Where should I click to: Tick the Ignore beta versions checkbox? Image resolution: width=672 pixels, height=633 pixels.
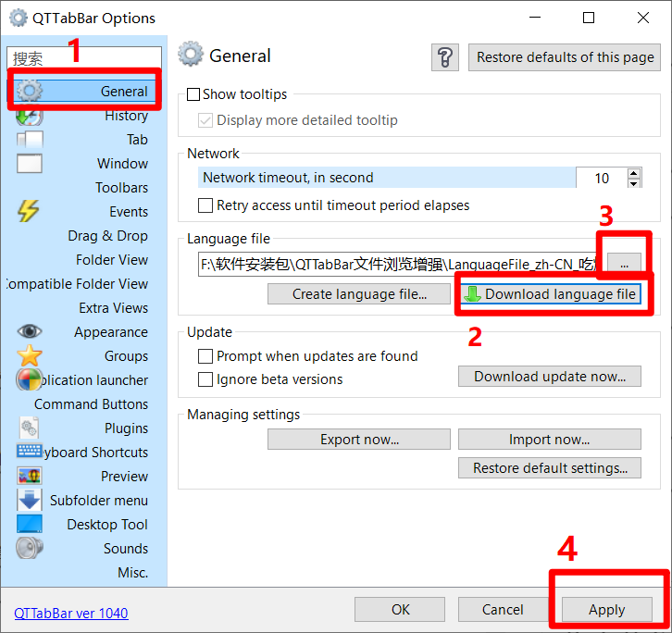pos(205,379)
